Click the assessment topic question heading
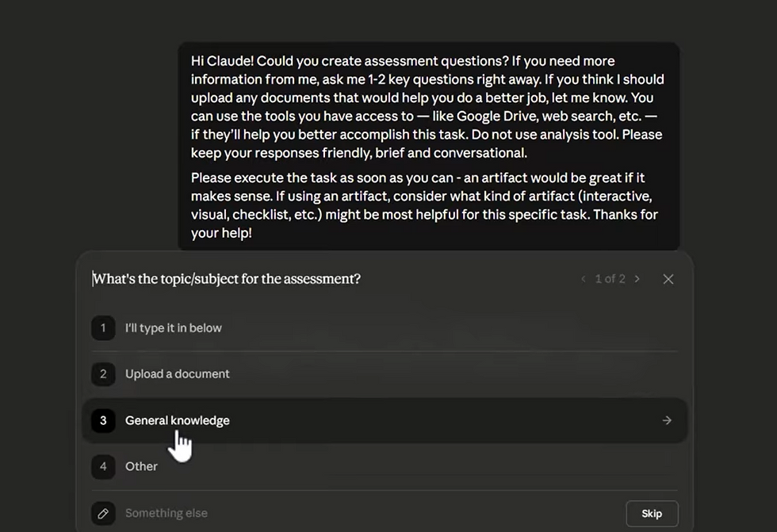The width and height of the screenshot is (777, 532). 227,279
